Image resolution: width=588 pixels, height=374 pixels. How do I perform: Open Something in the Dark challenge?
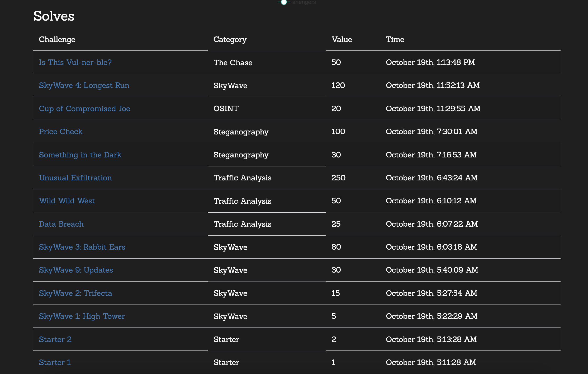pyautogui.click(x=80, y=155)
